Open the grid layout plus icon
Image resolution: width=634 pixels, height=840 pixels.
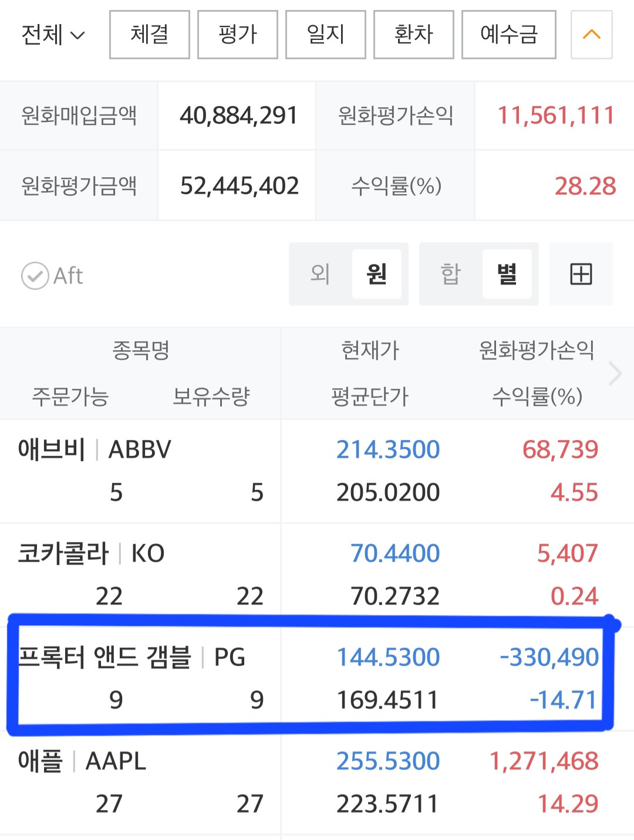point(581,274)
